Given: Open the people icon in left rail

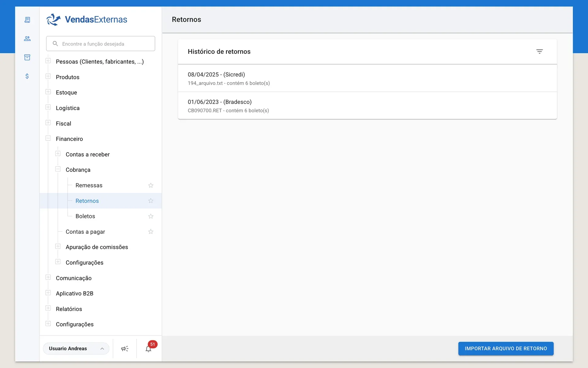Looking at the screenshot, I should coord(27,39).
